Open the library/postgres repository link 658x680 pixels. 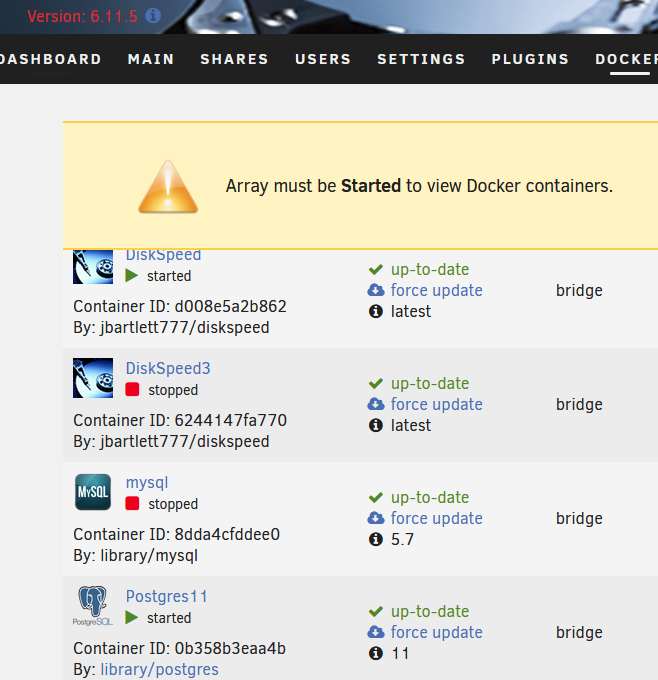point(159,670)
